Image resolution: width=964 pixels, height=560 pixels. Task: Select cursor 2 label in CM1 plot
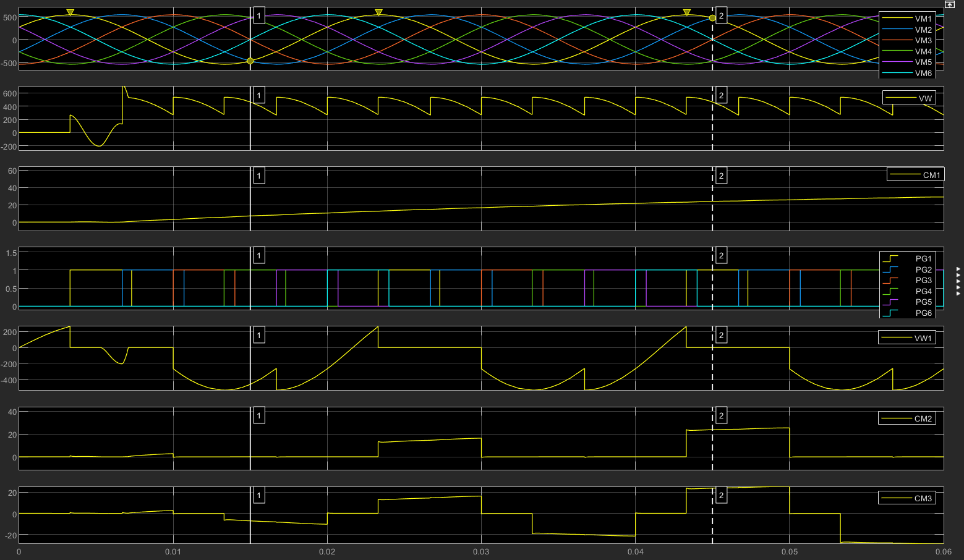point(721,176)
